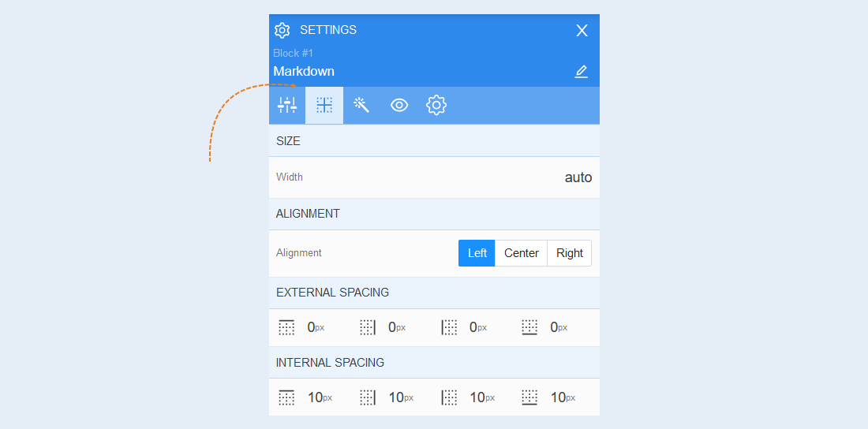
Task: Click internal spacing left padding icon
Action: pyautogui.click(x=449, y=397)
